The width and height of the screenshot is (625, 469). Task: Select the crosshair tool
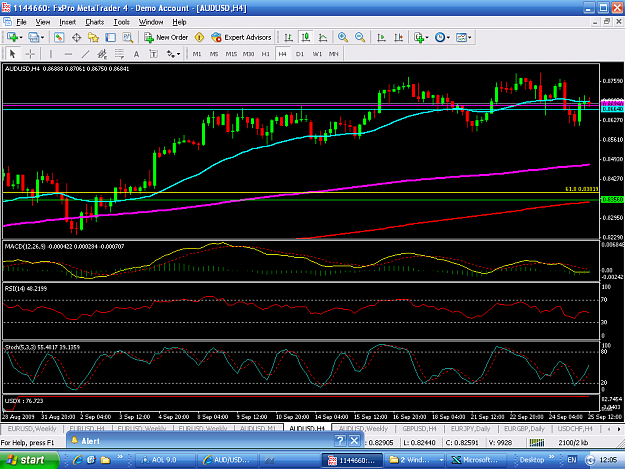pyautogui.click(x=30, y=54)
